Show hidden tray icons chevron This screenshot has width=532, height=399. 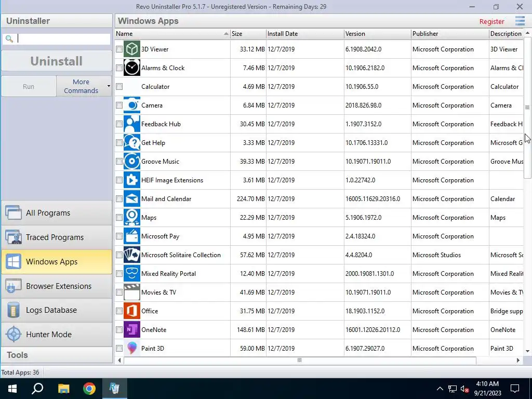(x=440, y=389)
